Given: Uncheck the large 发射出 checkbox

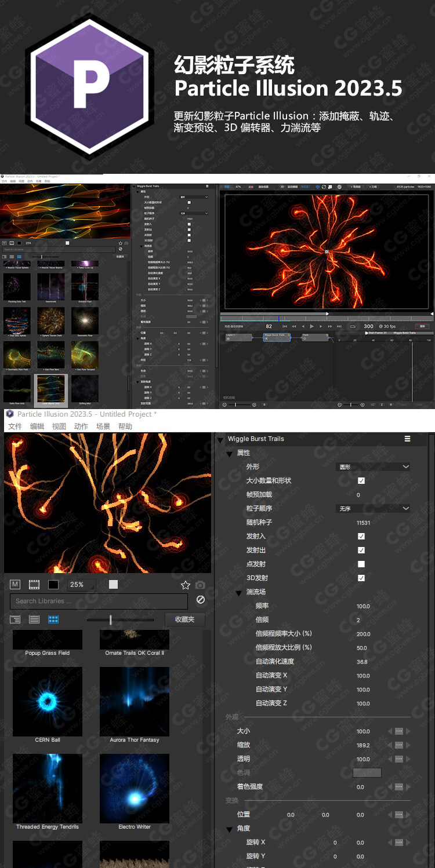Looking at the screenshot, I should [361, 550].
